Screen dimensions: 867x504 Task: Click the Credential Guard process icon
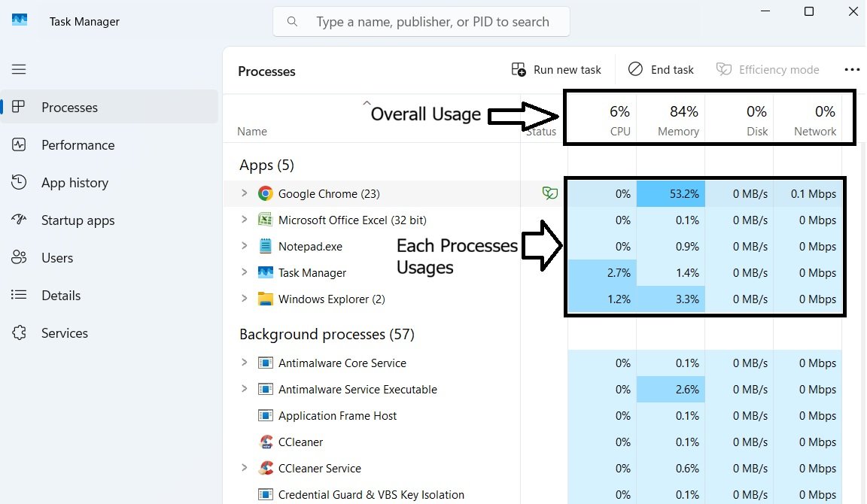pyautogui.click(x=266, y=495)
